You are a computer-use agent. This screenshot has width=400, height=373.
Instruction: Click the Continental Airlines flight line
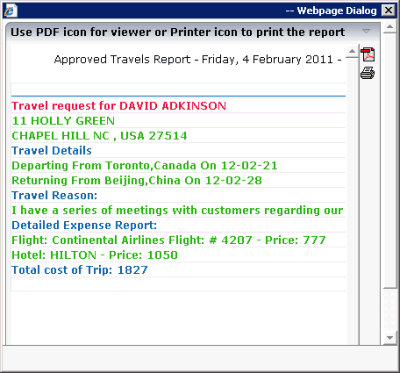point(169,240)
